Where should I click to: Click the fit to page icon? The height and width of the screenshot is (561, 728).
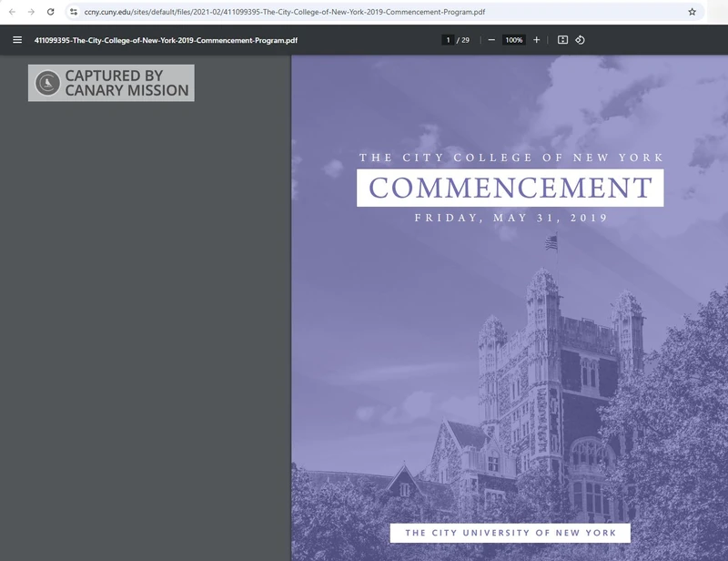[562, 40]
